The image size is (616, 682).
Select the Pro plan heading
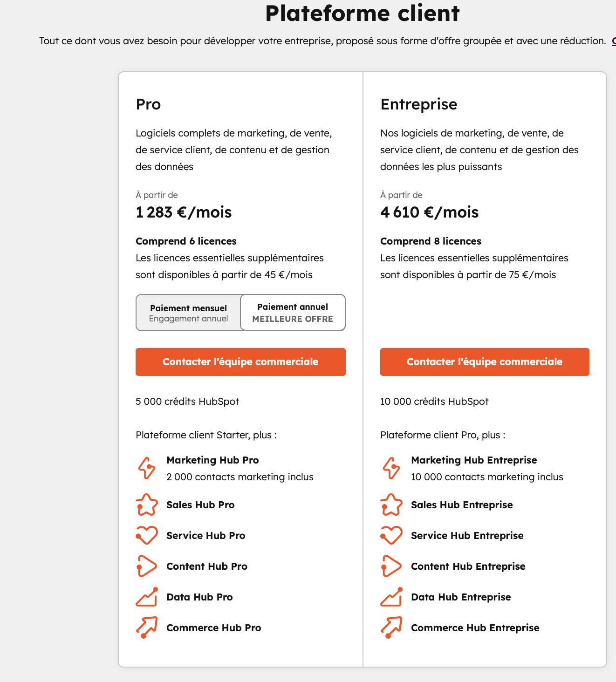click(x=148, y=104)
